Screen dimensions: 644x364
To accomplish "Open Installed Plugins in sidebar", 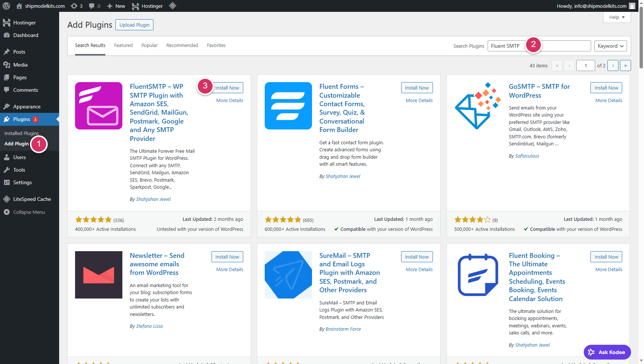I will (21, 133).
